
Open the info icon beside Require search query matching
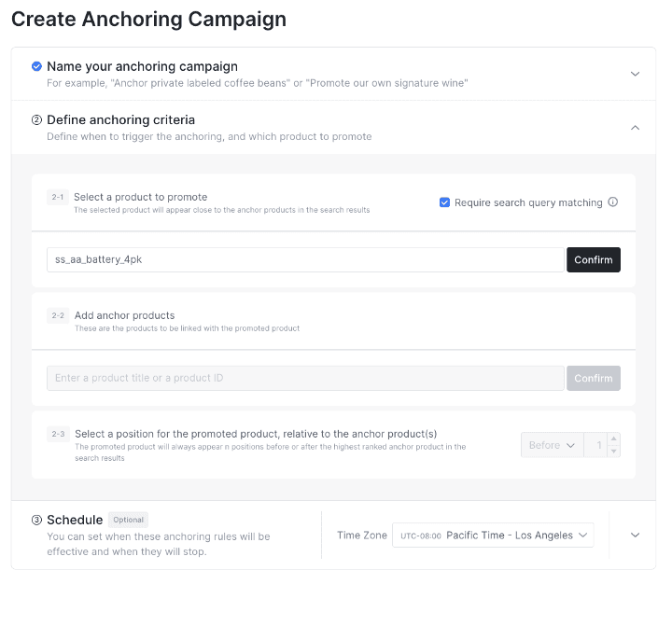[613, 202]
